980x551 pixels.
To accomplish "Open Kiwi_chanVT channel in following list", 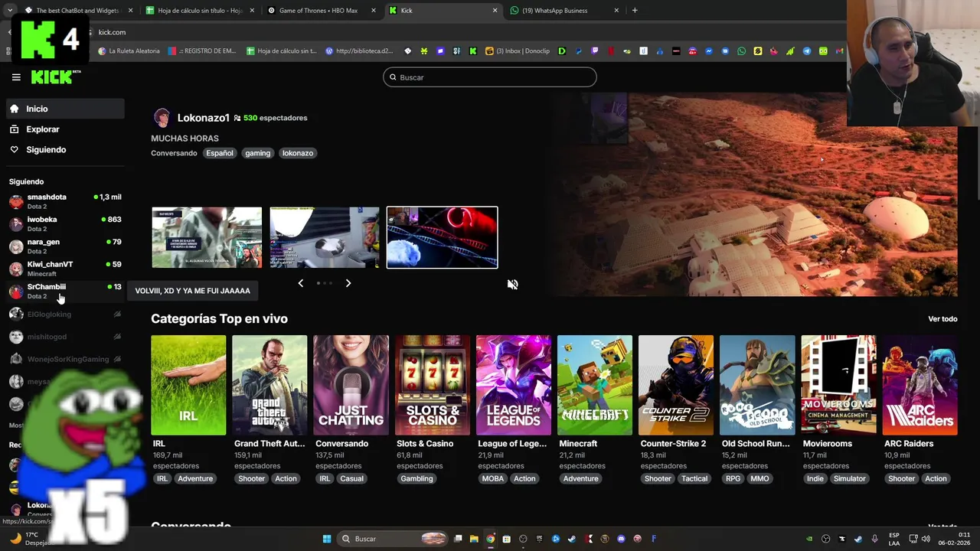I will click(x=65, y=269).
